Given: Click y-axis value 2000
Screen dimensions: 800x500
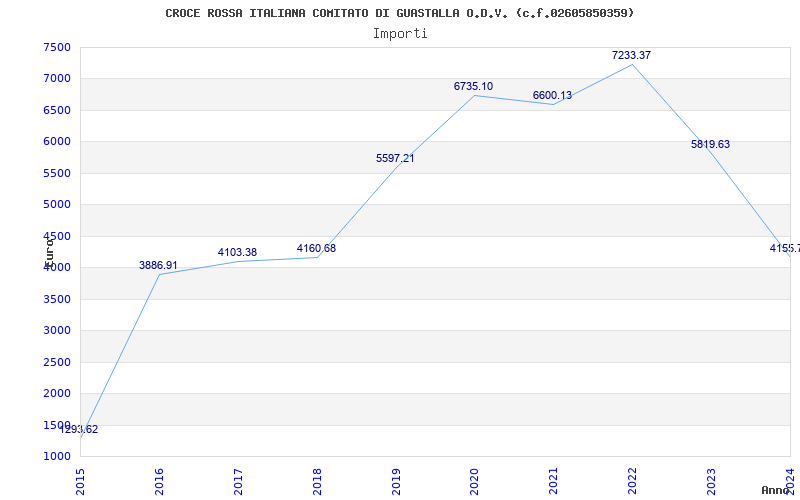Looking at the screenshot, I should click(x=57, y=393).
